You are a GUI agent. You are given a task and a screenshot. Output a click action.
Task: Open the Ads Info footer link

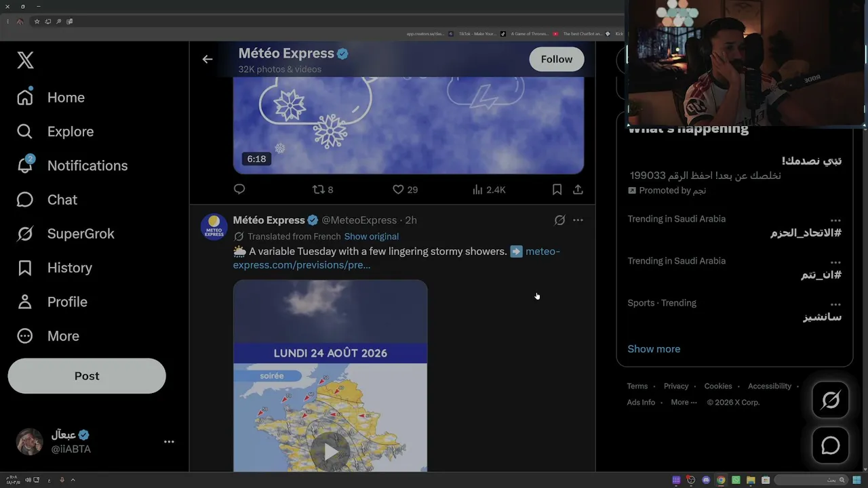(x=641, y=403)
